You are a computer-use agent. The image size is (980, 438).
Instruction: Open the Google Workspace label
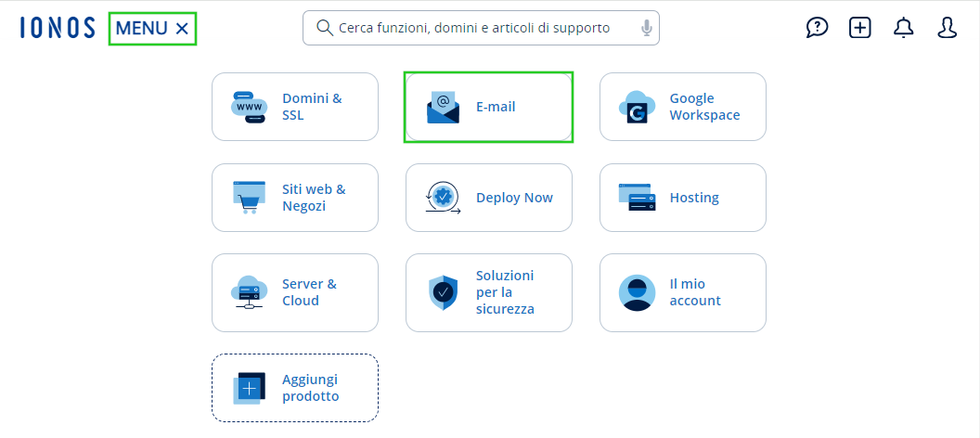tap(705, 107)
